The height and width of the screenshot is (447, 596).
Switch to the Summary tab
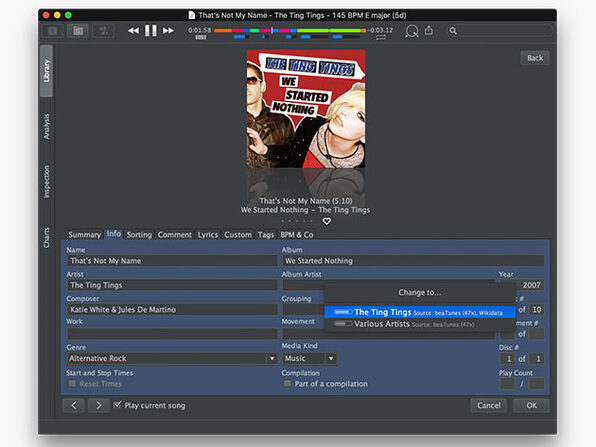[x=84, y=235]
